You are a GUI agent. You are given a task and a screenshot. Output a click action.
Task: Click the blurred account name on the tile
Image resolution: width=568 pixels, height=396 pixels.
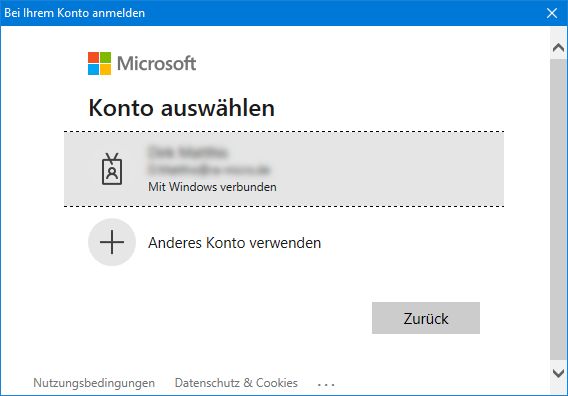pyautogui.click(x=188, y=153)
